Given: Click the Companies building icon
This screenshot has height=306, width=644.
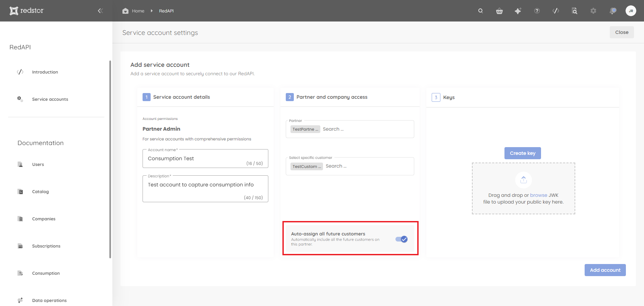Looking at the screenshot, I should (20, 219).
